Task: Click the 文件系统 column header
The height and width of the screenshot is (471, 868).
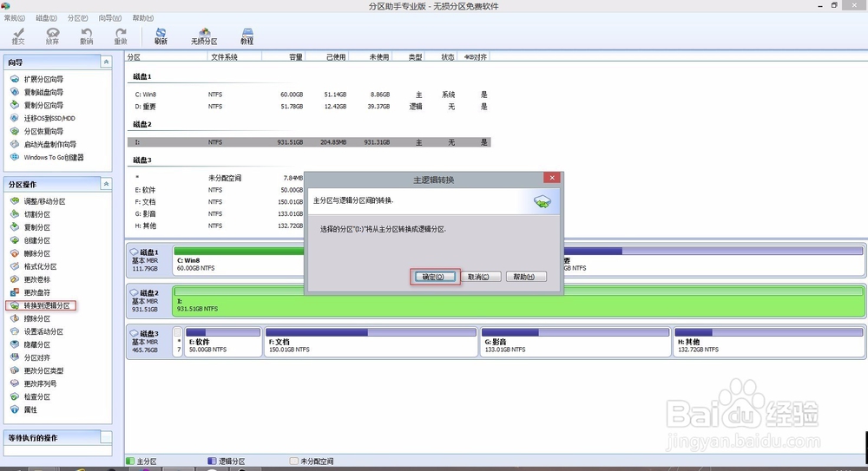Action: coord(235,57)
